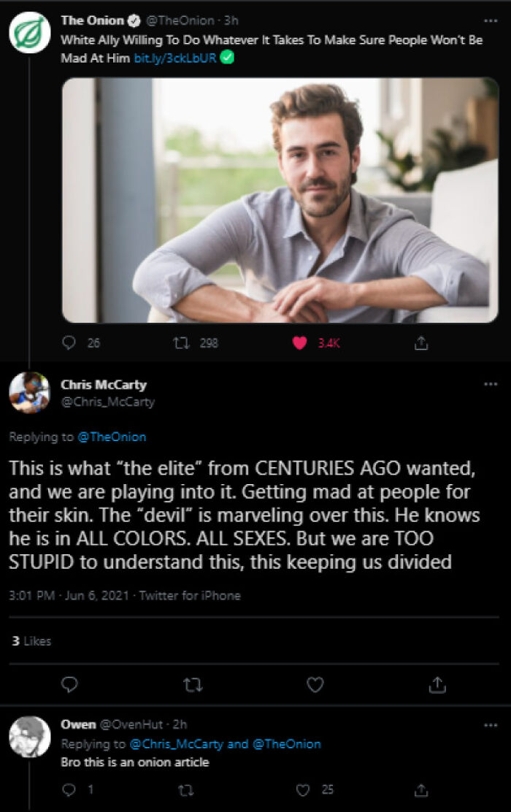Open the bit.ly/3ckLbUR article link
Screen dimensions: 511x812
pos(175,58)
